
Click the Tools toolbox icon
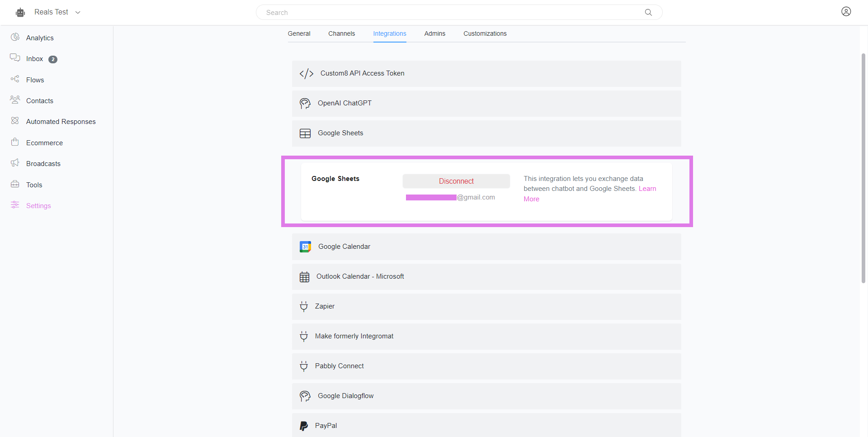pyautogui.click(x=15, y=184)
